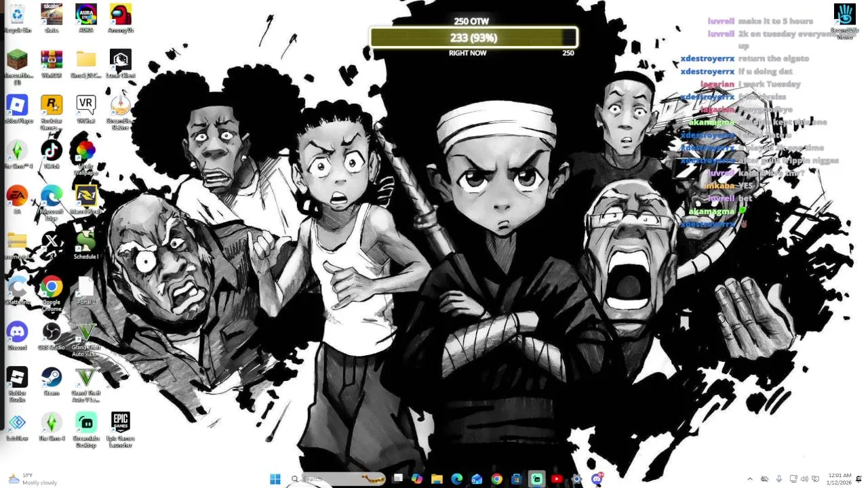Click the 233 (93%) progress bar
868x488 pixels.
(x=473, y=38)
